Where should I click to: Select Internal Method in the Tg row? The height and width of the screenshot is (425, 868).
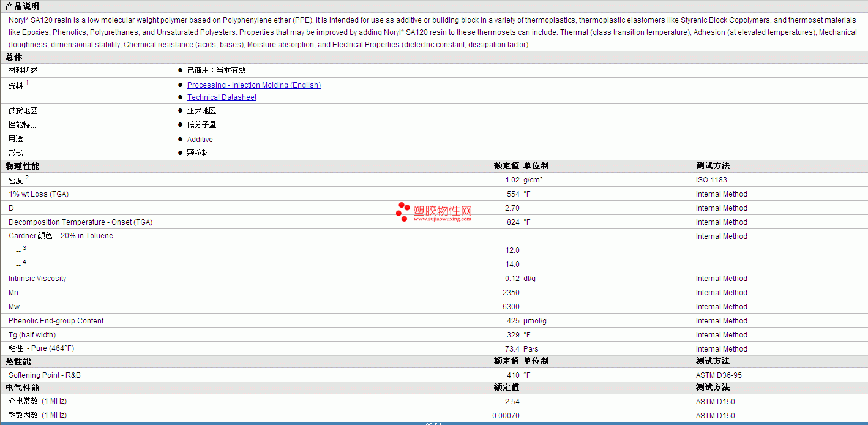(722, 335)
